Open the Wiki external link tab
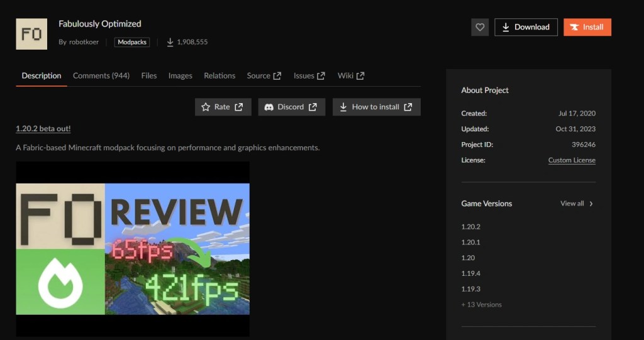 coord(351,75)
